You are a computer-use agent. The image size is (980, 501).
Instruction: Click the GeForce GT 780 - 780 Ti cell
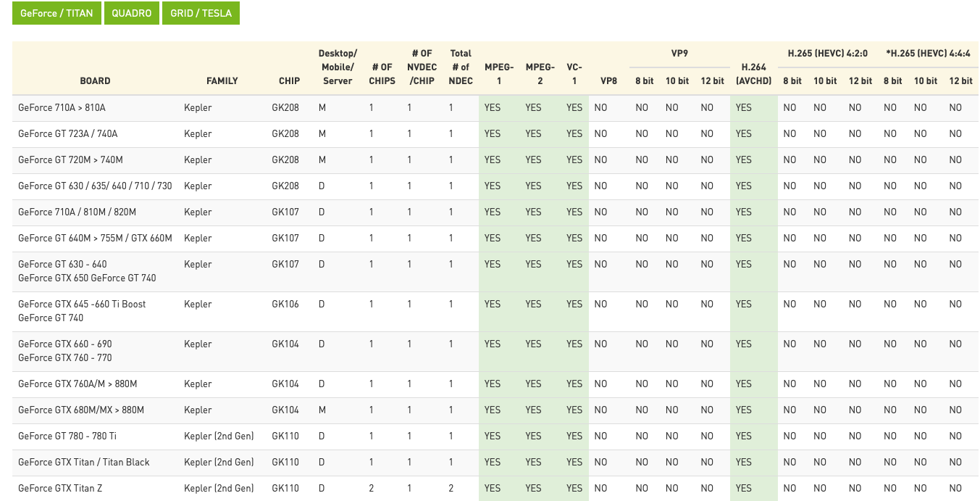(x=67, y=436)
